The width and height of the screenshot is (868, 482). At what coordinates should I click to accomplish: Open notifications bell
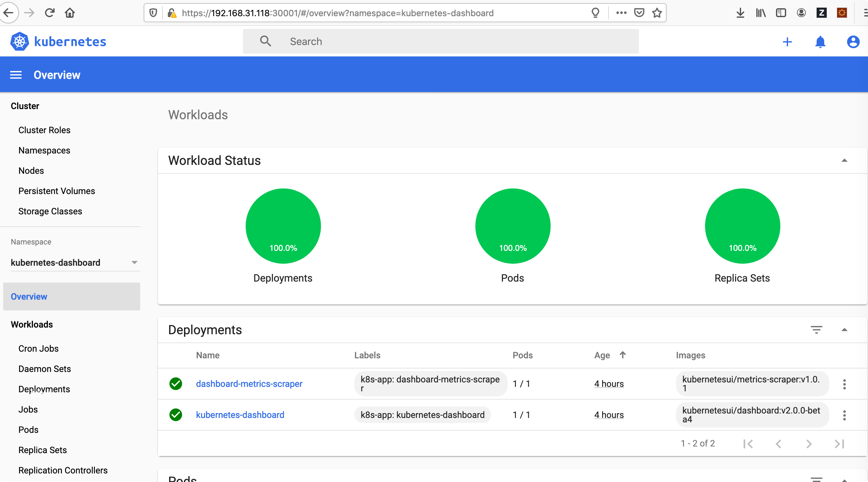(820, 42)
